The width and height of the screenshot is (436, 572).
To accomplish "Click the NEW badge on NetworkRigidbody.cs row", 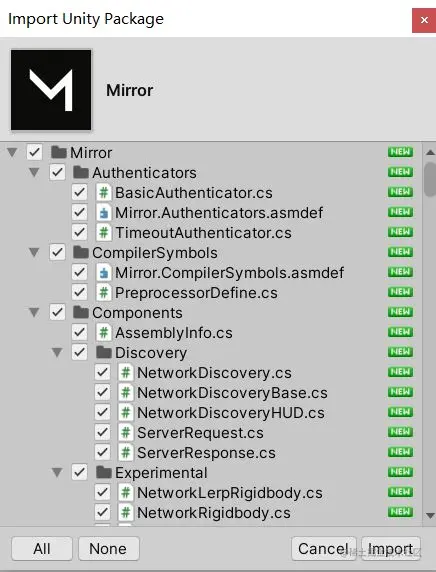I will [x=401, y=512].
